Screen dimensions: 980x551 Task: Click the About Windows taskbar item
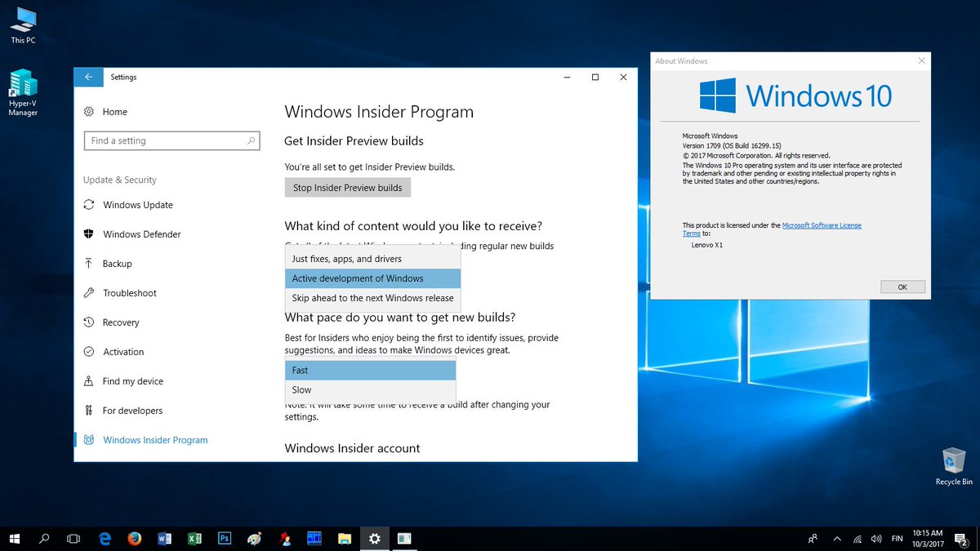pyautogui.click(x=405, y=539)
